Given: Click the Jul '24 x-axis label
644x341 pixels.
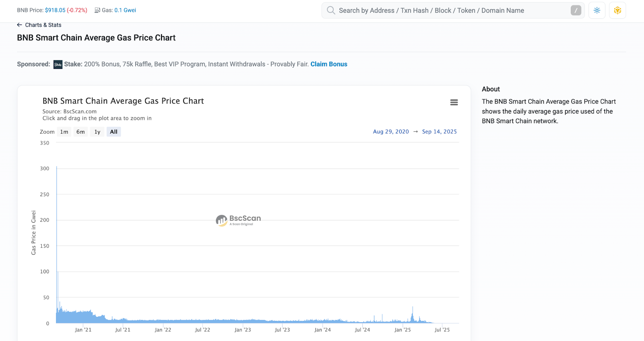Looking at the screenshot, I should (x=362, y=330).
